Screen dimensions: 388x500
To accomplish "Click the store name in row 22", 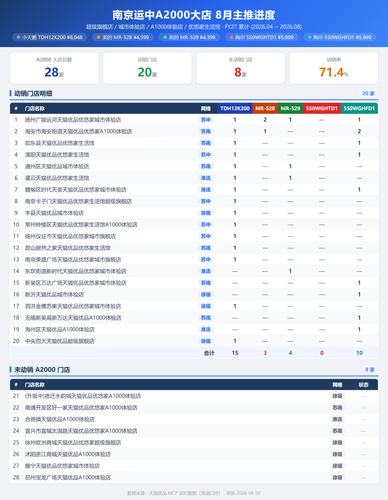I will click(81, 408).
